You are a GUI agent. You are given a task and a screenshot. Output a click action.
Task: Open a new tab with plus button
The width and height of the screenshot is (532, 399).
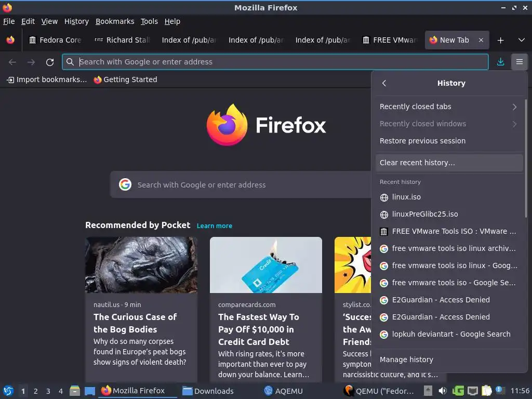click(x=500, y=41)
